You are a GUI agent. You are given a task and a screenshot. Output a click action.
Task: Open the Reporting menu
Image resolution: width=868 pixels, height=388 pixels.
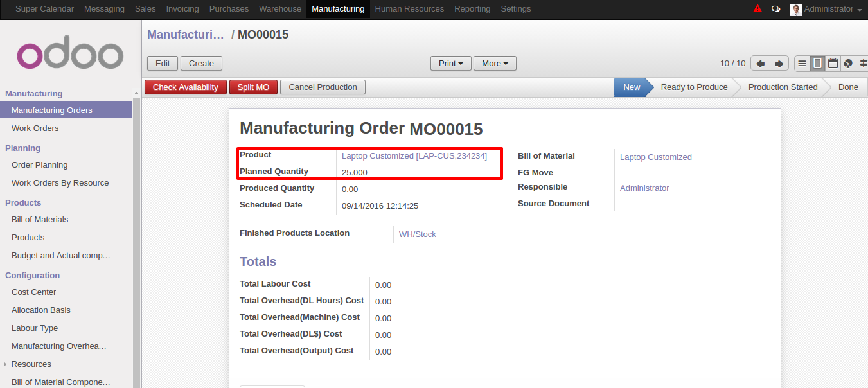[x=472, y=9]
